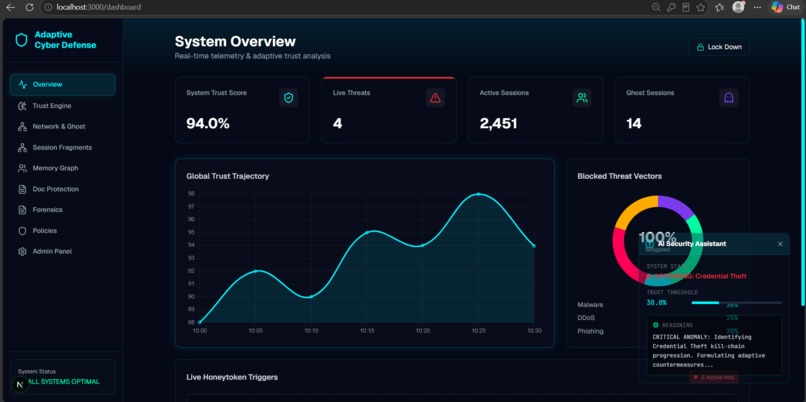Screen dimensions: 806x402
Task: Click the zoom magnifier icon in address bar
Action: (656, 7)
